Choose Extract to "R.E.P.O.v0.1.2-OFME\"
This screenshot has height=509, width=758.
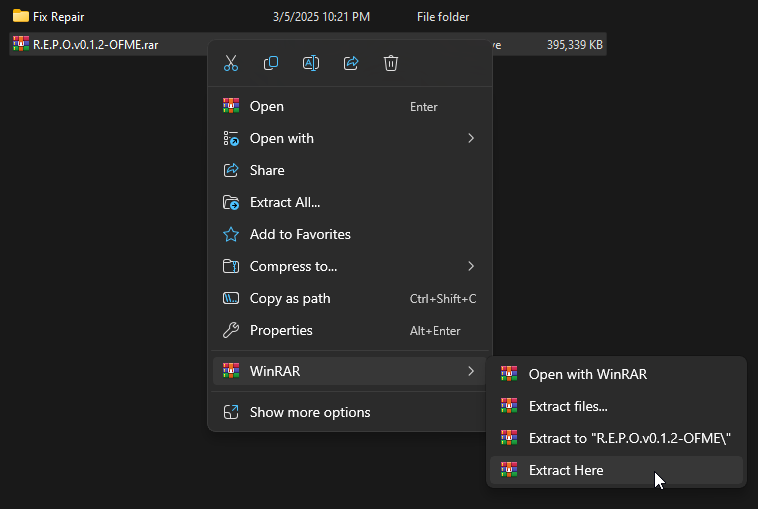click(630, 438)
